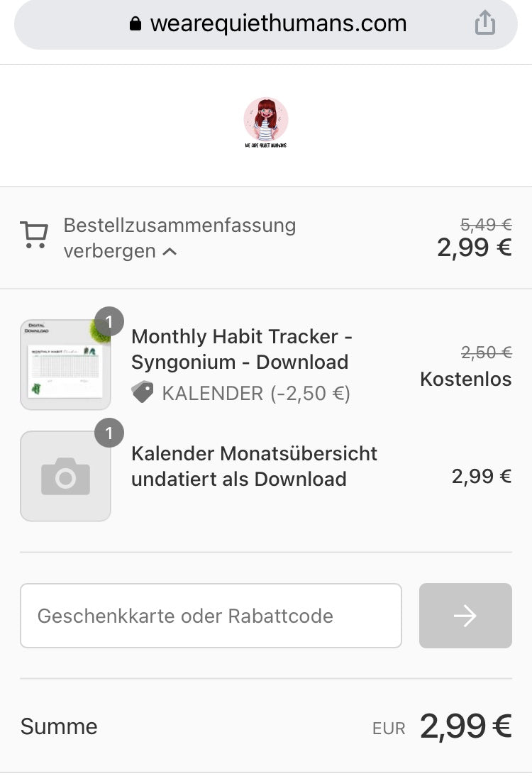The image size is (532, 776).
Task: Focus the Geschenkkarte oder Rabattcode field
Action: point(211,616)
